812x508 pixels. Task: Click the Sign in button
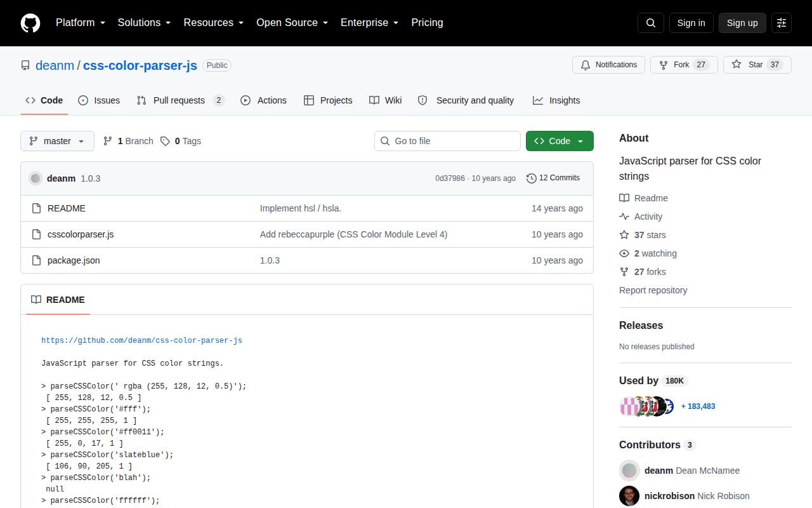[691, 23]
